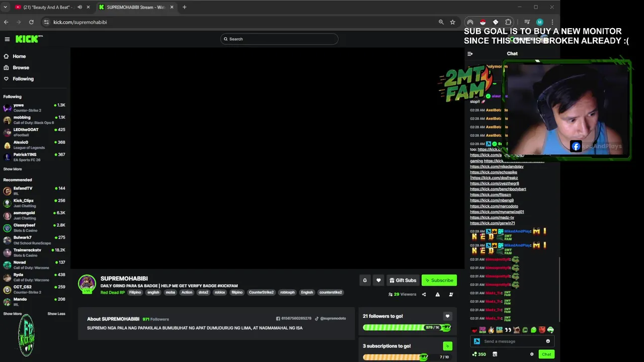Open the browser zoom indicator
Viewport: 644px width, 362px height.
coord(441,22)
